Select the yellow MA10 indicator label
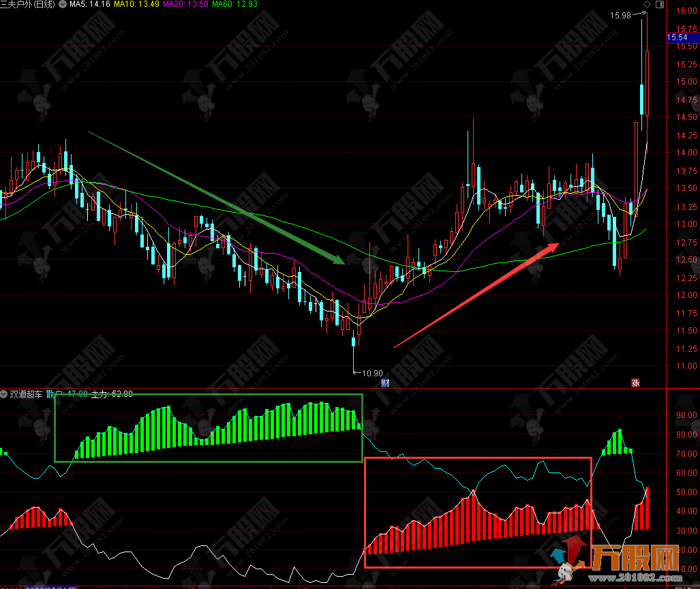Screen dimensions: 700x589 (135, 5)
